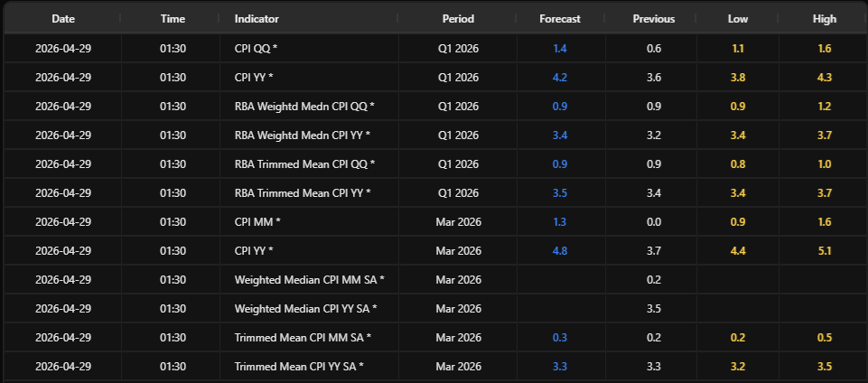868x383 pixels.
Task: Click high value 1.0
Action: pos(825,163)
